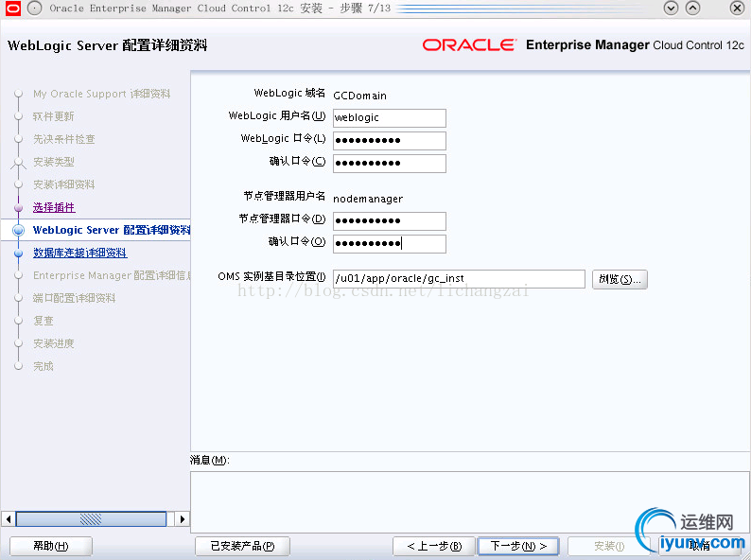Open the 已安装产品(P) installed products dialog

242,546
